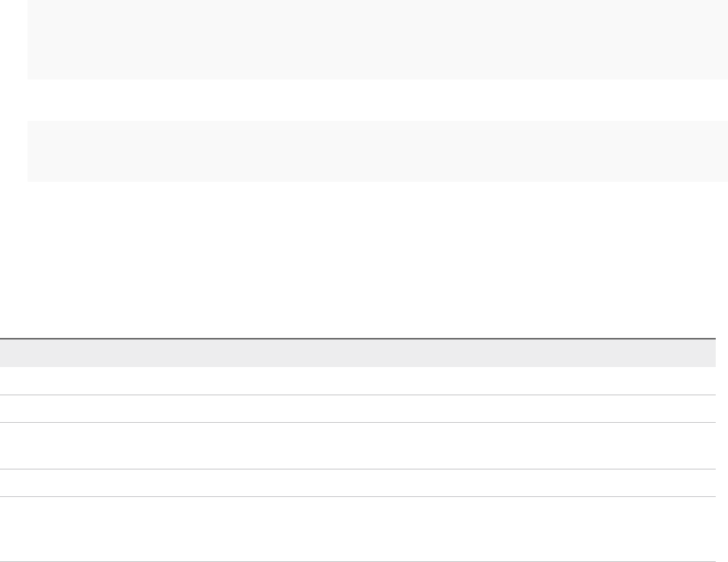Click the white margin right of the table

[722, 450]
